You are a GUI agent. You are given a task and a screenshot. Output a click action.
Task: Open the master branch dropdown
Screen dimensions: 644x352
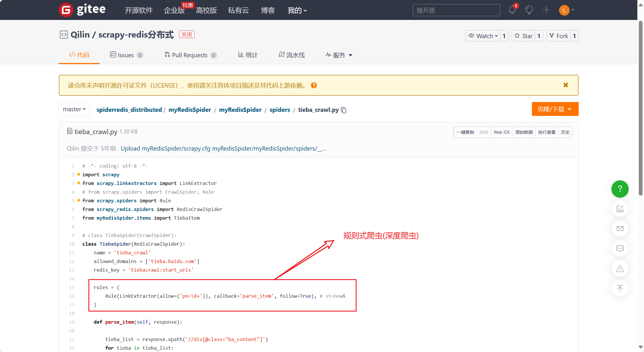[74, 109]
